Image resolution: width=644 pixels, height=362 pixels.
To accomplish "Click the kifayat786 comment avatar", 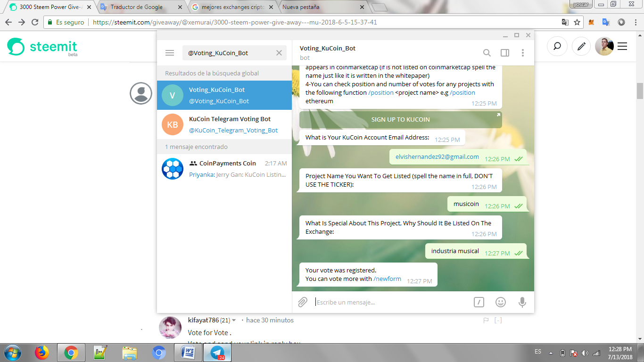I will [170, 327].
